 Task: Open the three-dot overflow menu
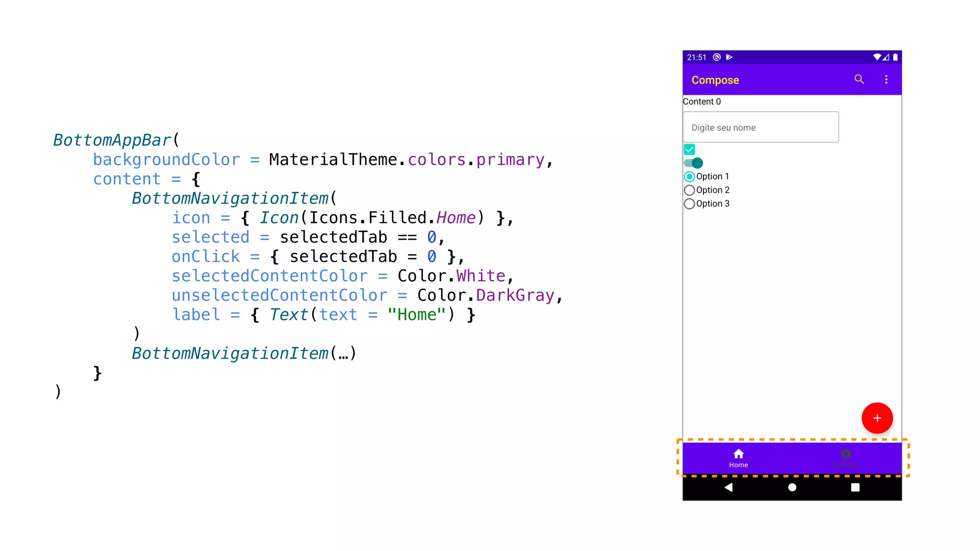pyautogui.click(x=886, y=79)
